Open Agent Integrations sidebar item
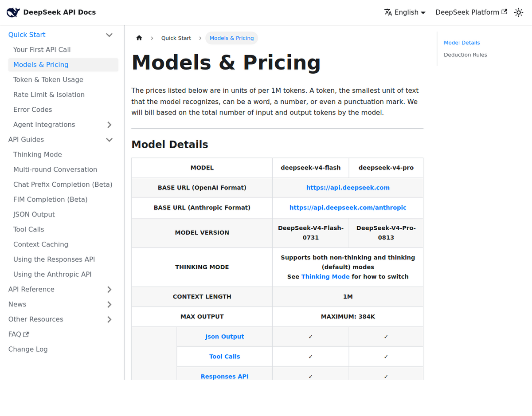This screenshot has height=416, width=532. pos(44,125)
